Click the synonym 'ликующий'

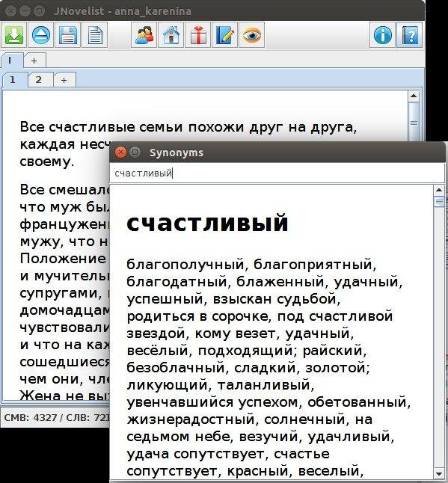[167, 385]
